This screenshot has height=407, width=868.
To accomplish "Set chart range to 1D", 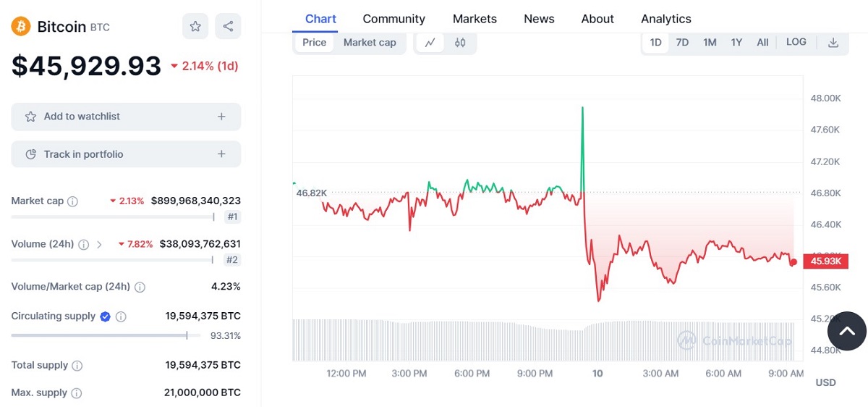I will 656,43.
